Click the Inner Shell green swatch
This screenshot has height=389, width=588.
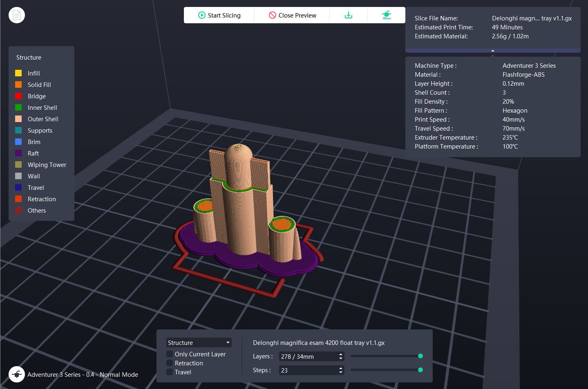tap(18, 107)
